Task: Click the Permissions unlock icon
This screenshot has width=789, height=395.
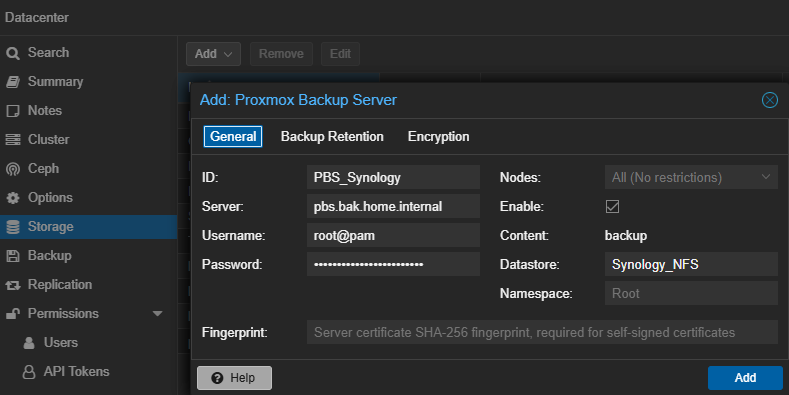Action: click(13, 313)
